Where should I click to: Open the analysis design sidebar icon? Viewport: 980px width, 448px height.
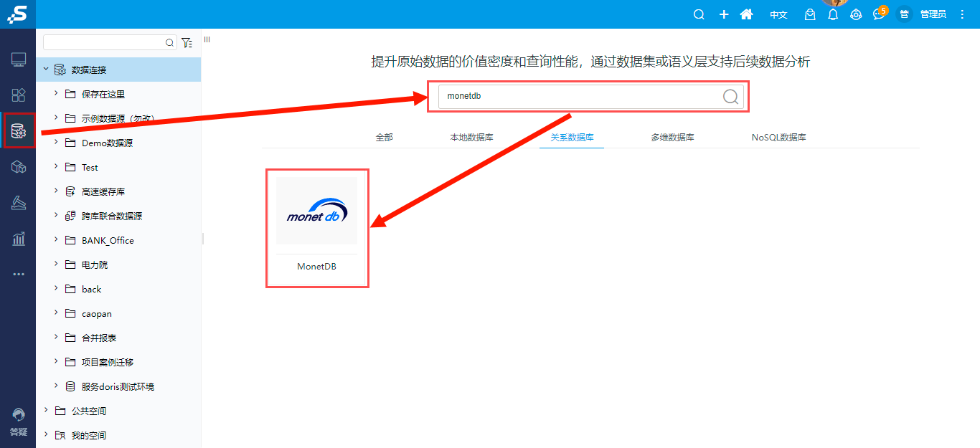19,204
